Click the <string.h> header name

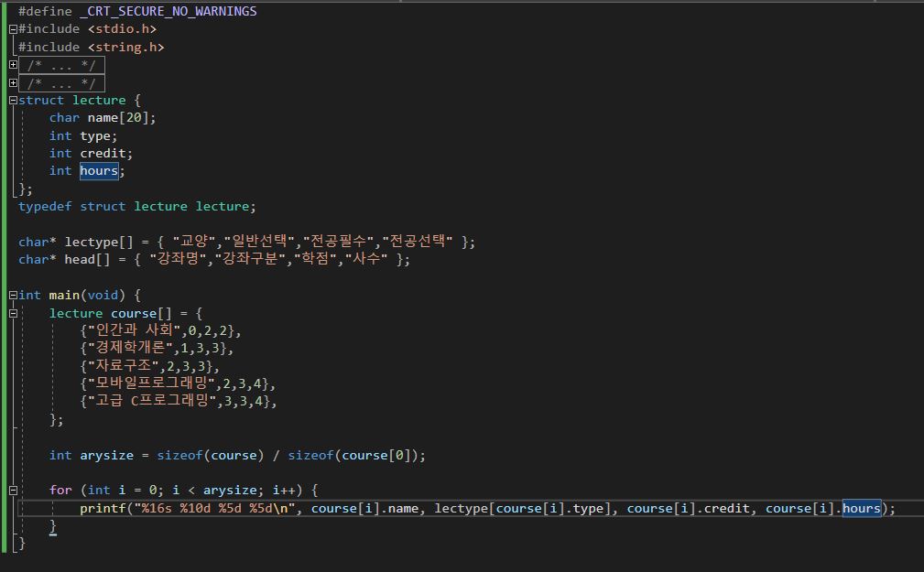click(126, 47)
